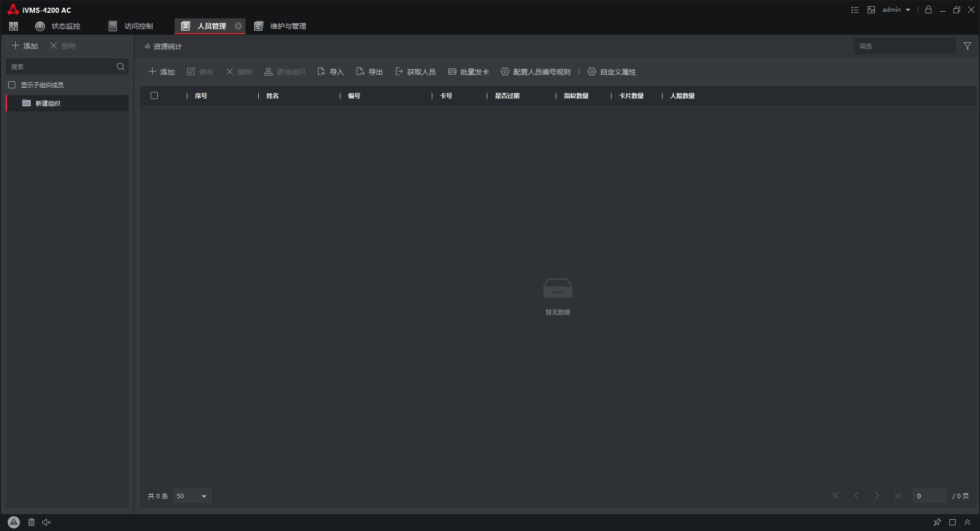
Task: Click the filter funnel icon
Action: [967, 46]
